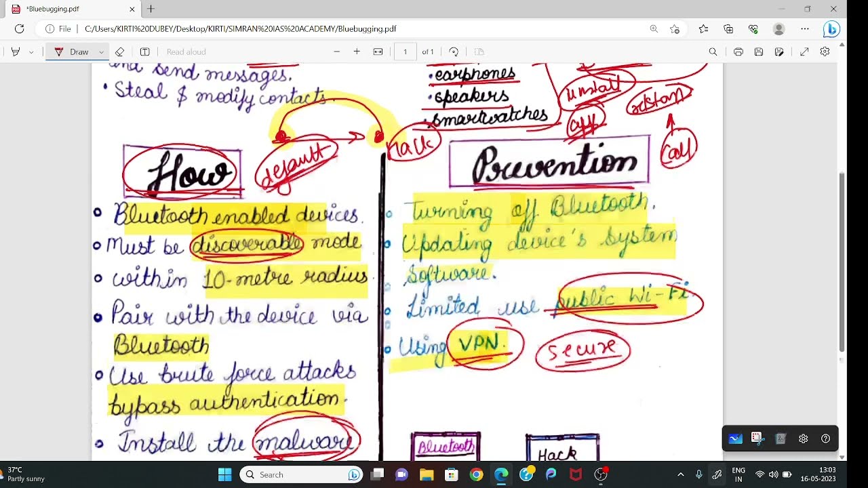
Task: Refresh the page
Action: pos(19,28)
